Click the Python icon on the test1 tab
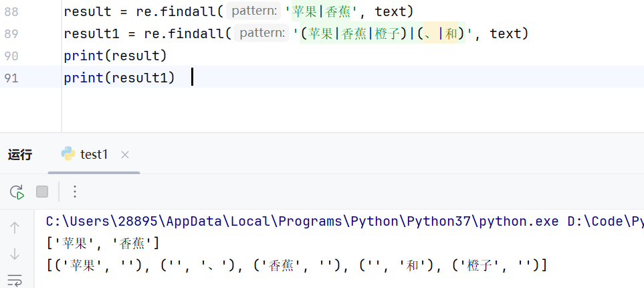 68,154
